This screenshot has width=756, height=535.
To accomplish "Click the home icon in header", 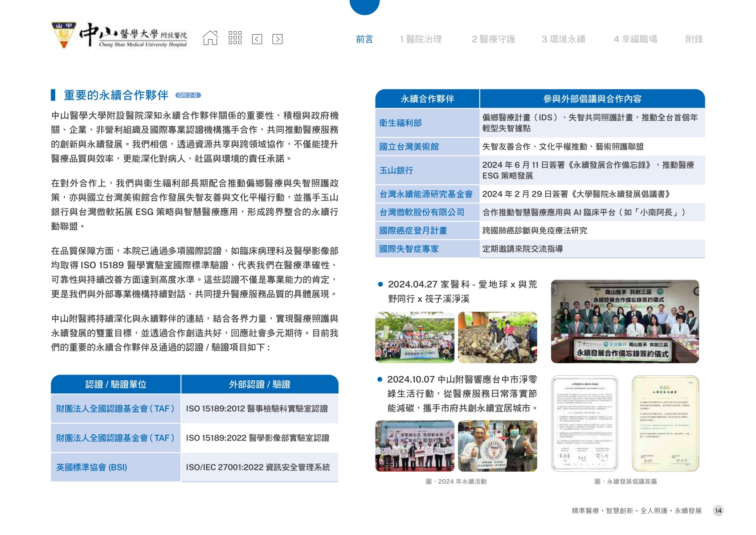I will coord(210,39).
